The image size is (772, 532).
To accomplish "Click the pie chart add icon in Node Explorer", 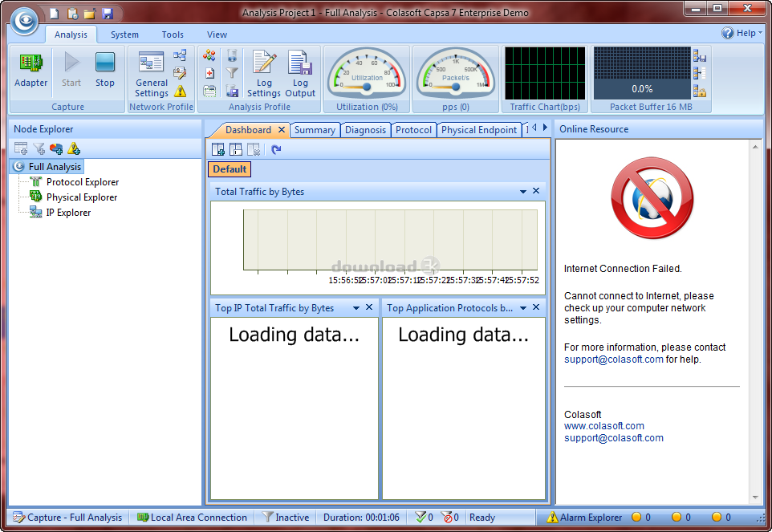I will pyautogui.click(x=56, y=148).
